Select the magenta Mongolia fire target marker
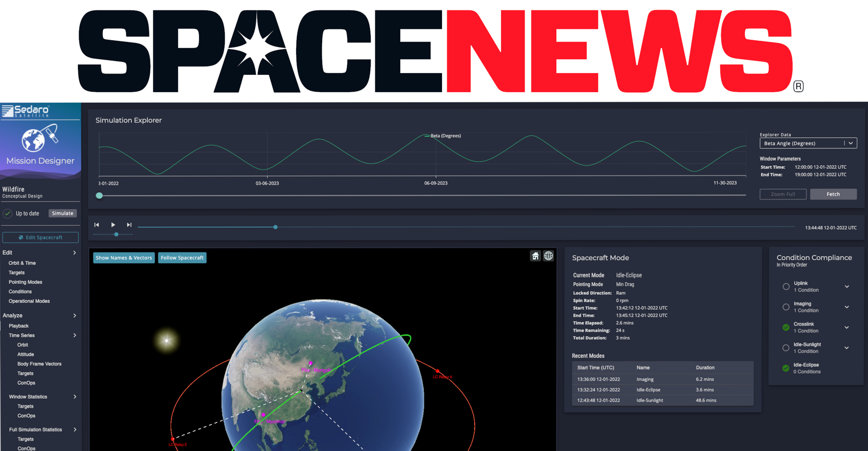Image resolution: width=868 pixels, height=451 pixels. [x=310, y=363]
